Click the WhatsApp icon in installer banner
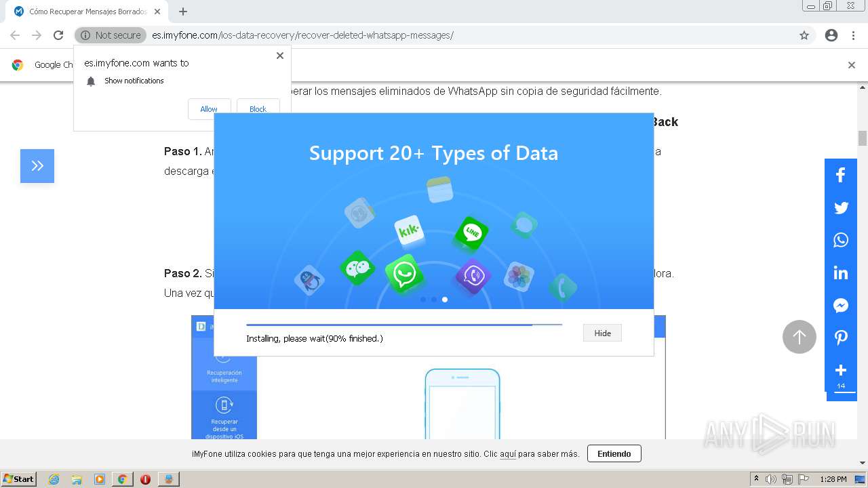Screen dimensions: 868x488 click(x=404, y=274)
